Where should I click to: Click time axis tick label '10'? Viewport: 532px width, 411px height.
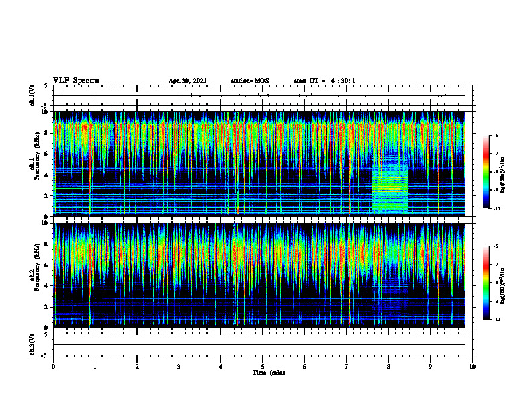pos(472,367)
